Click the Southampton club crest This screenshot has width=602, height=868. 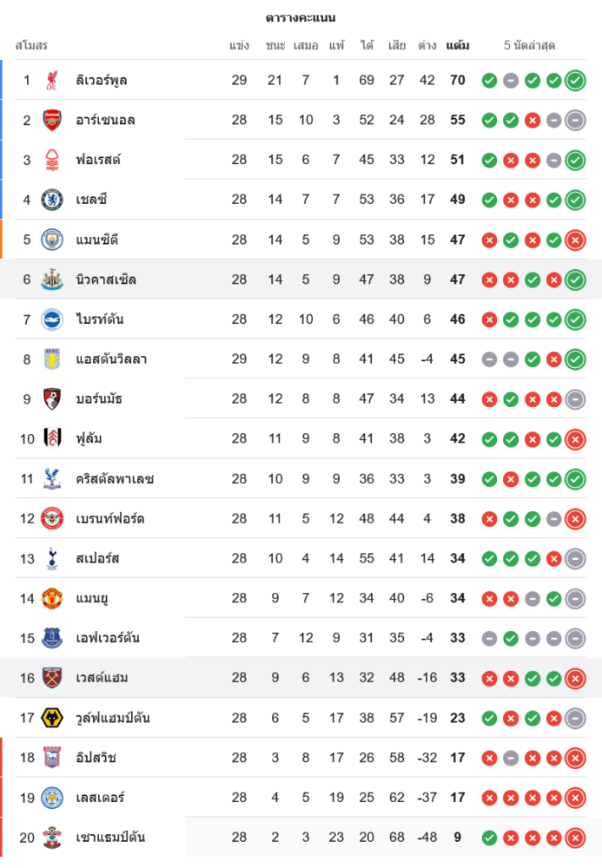click(x=52, y=838)
